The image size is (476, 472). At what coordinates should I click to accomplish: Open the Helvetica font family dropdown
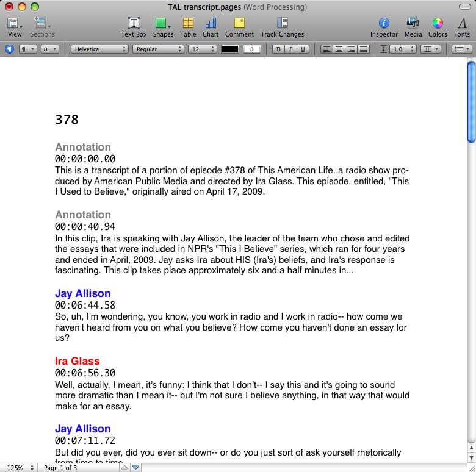point(99,49)
